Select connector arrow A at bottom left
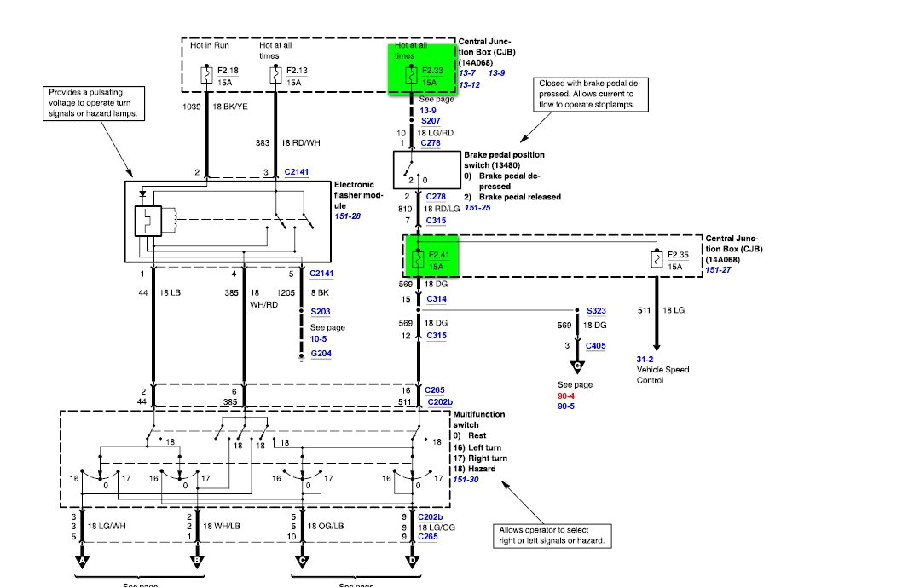 (81, 561)
